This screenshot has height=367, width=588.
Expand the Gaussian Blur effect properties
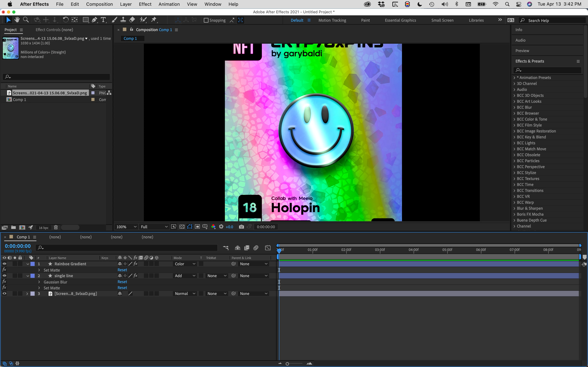[x=39, y=282]
